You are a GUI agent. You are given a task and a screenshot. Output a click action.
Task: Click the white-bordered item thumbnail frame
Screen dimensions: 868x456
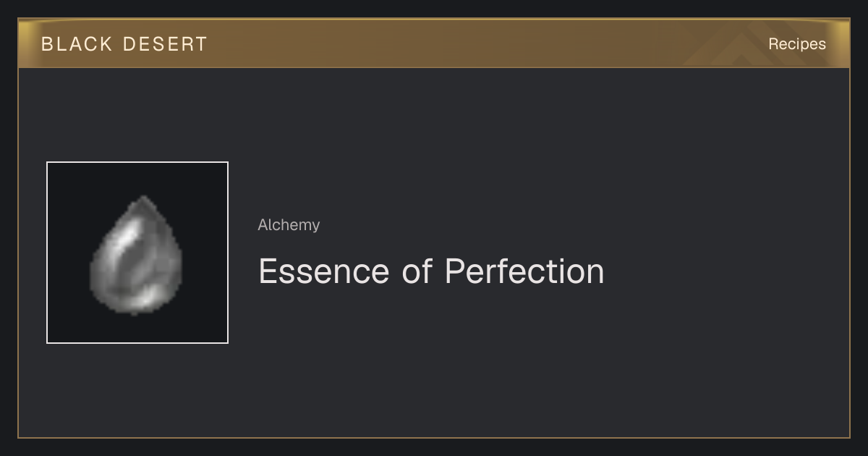[x=137, y=253]
